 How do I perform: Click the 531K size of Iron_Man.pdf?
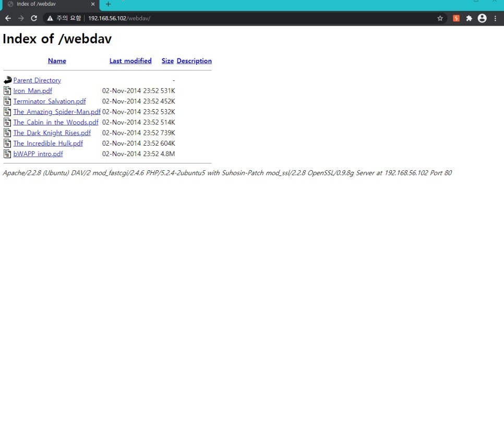point(168,91)
